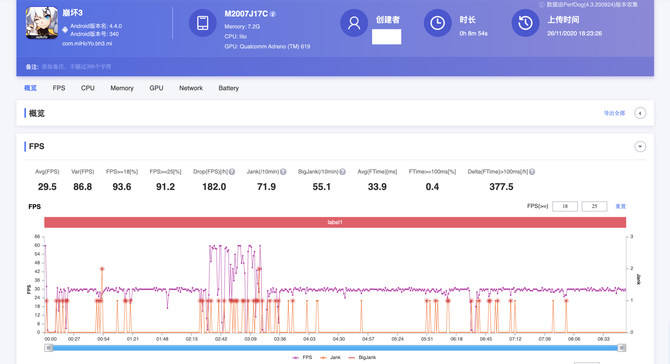Click the help icon next to BigJank(/10min)

click(x=342, y=172)
